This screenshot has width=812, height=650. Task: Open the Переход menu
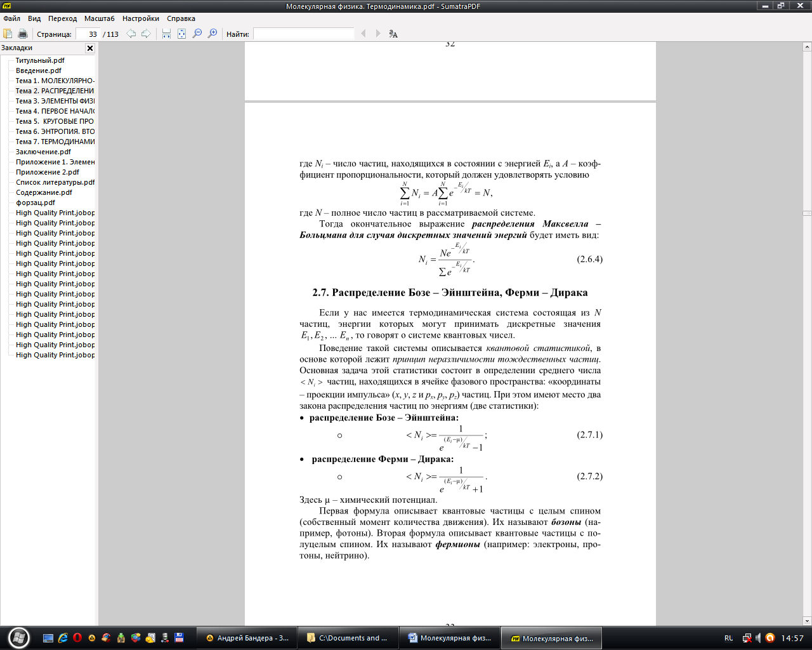tap(62, 18)
